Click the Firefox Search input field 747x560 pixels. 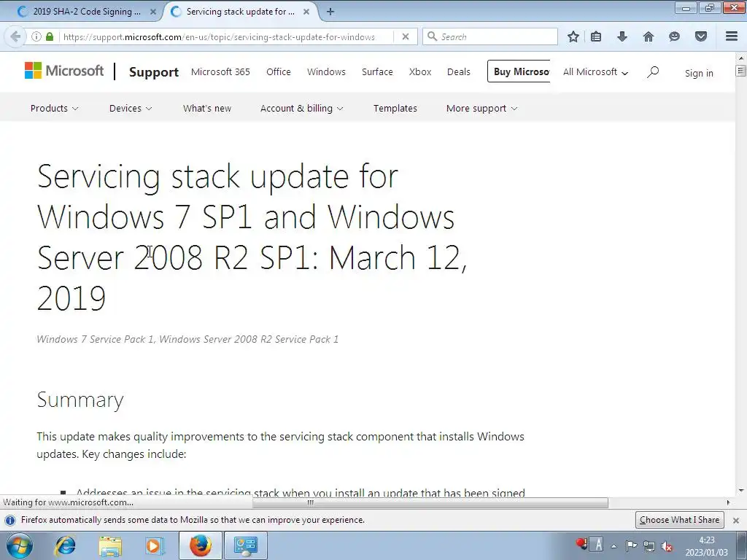490,36
